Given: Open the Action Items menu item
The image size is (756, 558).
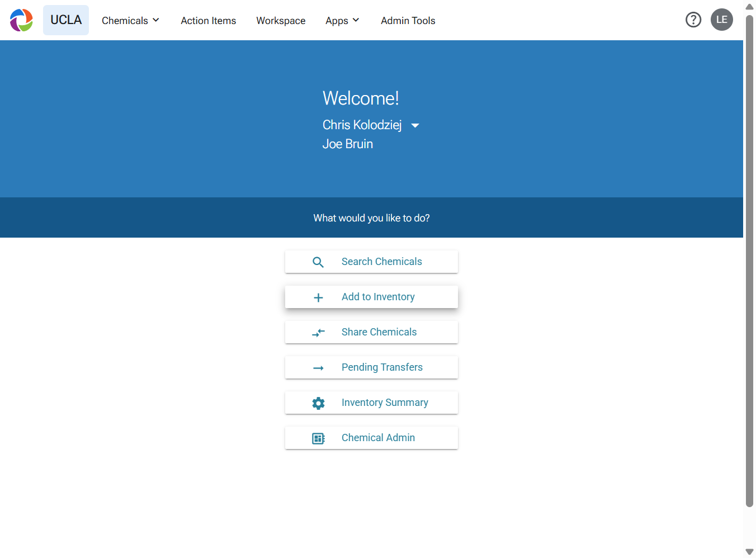Looking at the screenshot, I should click(208, 21).
